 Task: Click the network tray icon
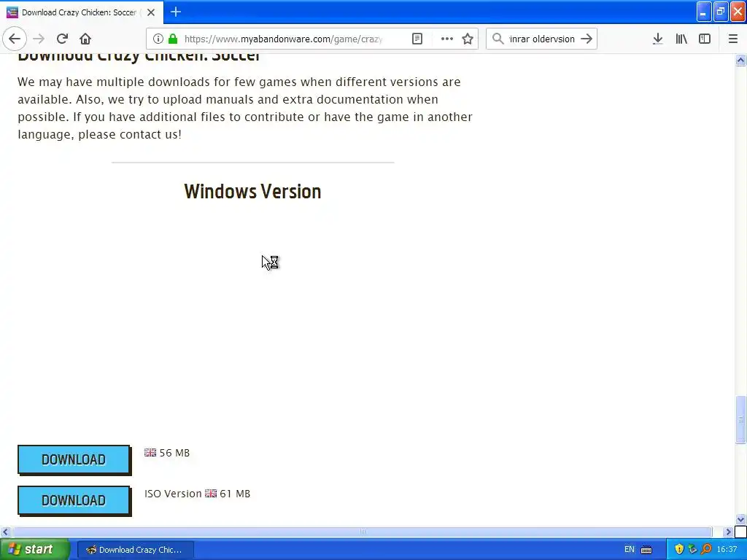692,550
